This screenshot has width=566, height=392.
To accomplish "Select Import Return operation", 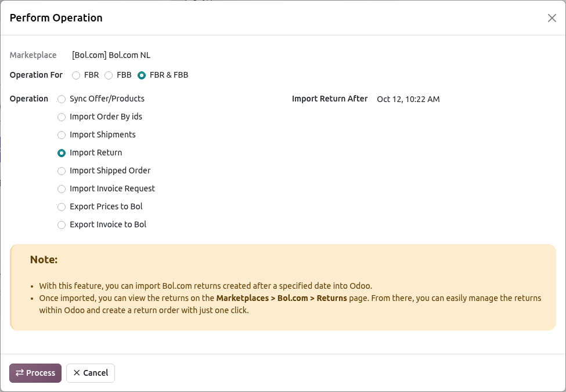I will [62, 153].
